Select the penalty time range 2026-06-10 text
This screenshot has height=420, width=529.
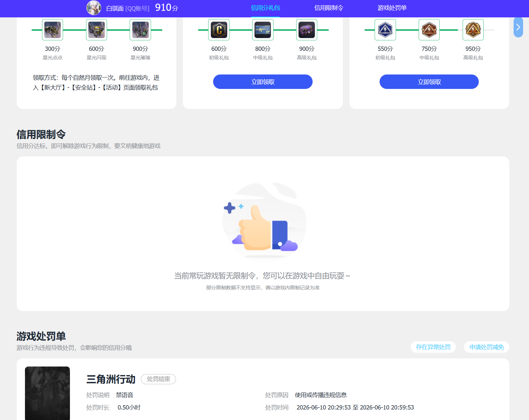point(355,408)
